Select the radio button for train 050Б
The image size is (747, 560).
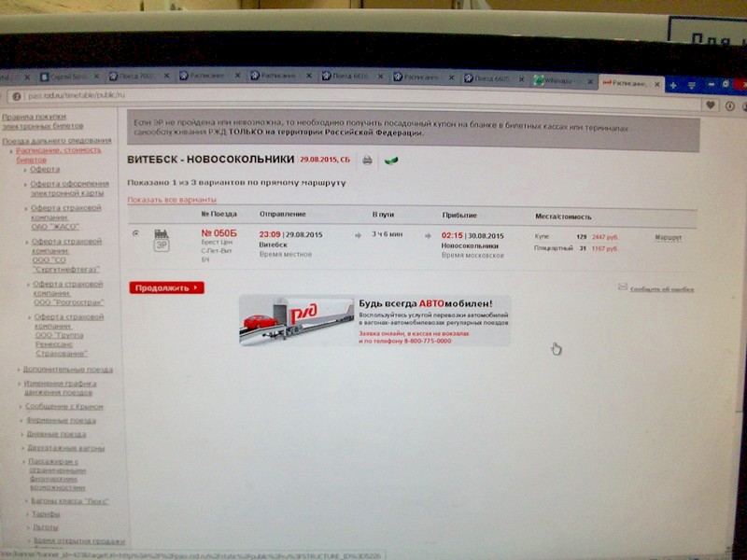click(x=136, y=233)
